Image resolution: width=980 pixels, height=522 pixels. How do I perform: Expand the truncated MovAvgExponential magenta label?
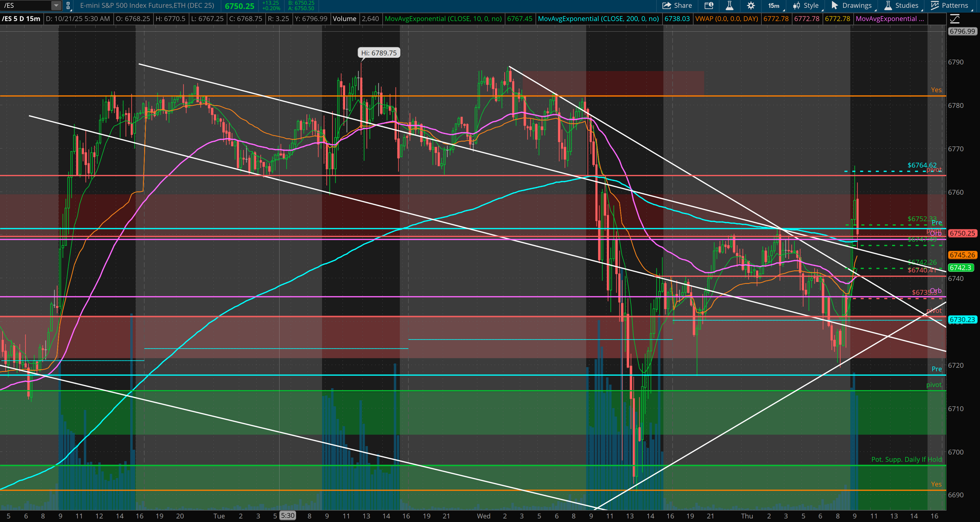tap(890, 18)
